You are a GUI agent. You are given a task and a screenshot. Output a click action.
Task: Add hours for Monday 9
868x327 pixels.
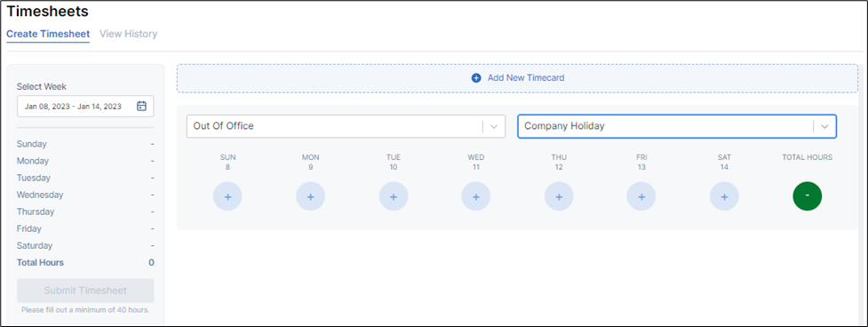tap(311, 195)
